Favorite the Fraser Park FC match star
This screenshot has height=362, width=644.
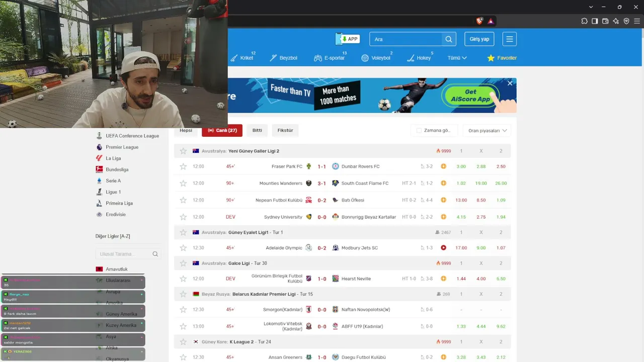tap(183, 166)
